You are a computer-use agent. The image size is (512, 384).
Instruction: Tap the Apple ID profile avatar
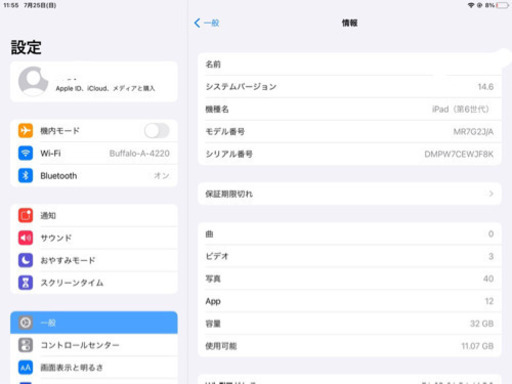(x=33, y=81)
